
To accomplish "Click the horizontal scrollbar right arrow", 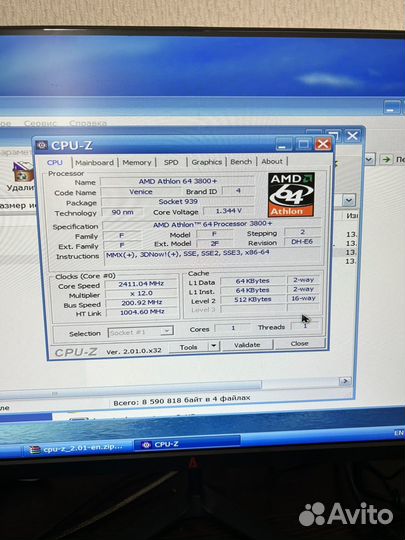I will pyautogui.click(x=345, y=381).
